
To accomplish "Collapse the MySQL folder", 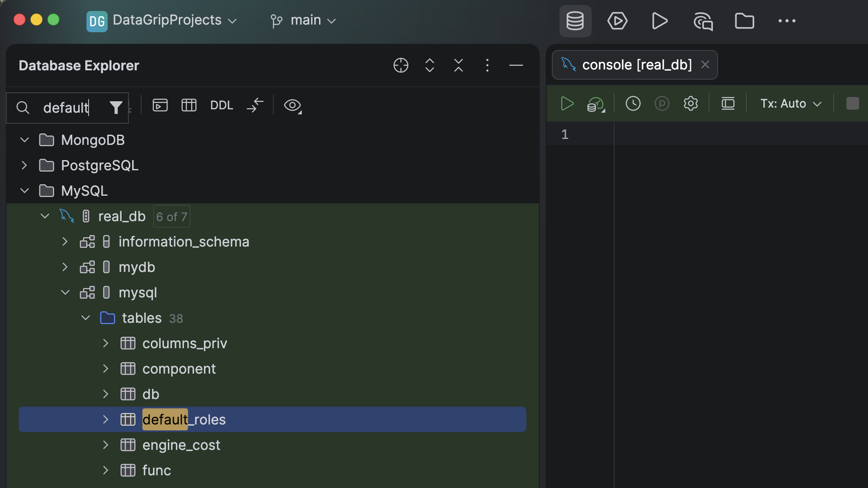I will coord(25,191).
